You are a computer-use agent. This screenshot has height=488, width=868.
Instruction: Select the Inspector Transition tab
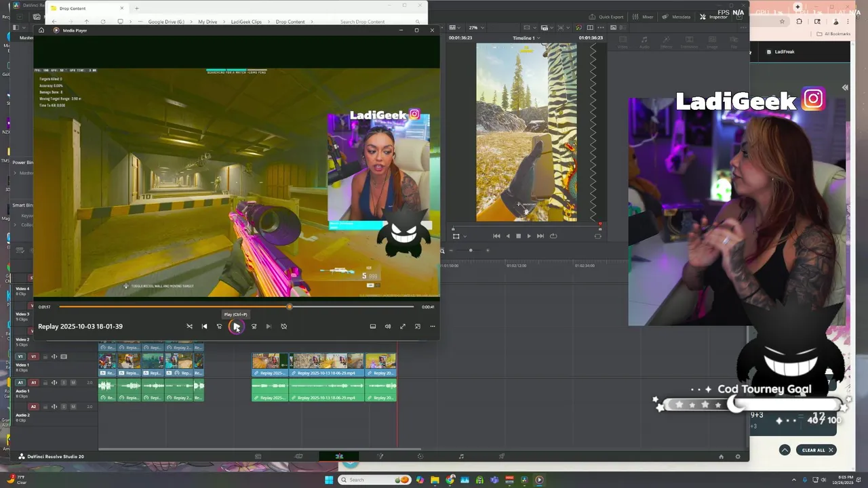[689, 43]
